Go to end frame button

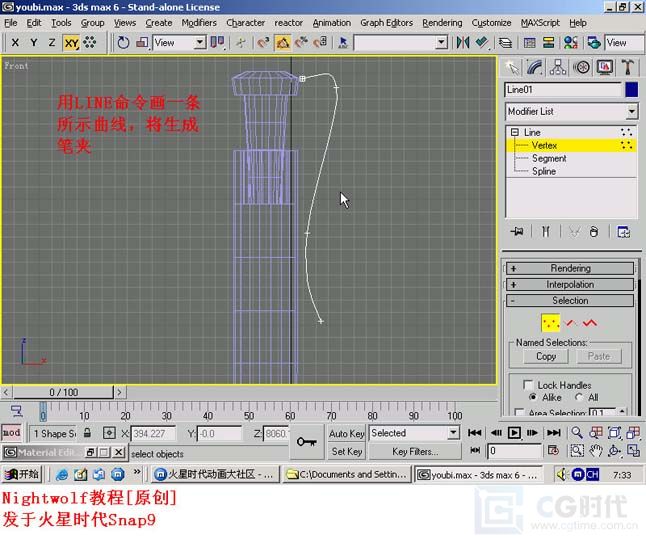553,433
